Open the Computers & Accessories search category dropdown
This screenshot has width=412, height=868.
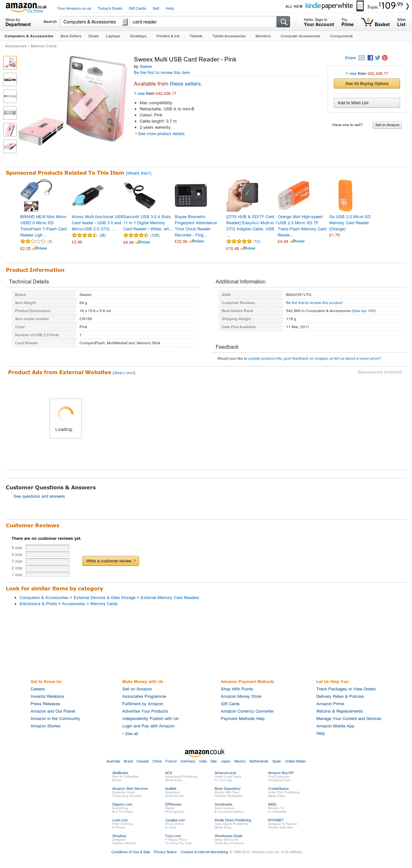coord(95,22)
